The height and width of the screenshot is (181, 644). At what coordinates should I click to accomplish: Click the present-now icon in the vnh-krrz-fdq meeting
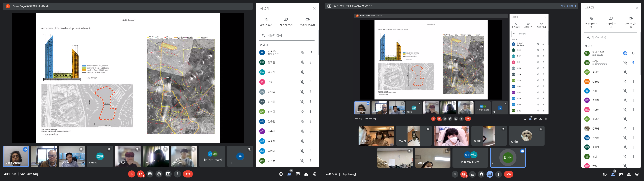[x=168, y=174]
